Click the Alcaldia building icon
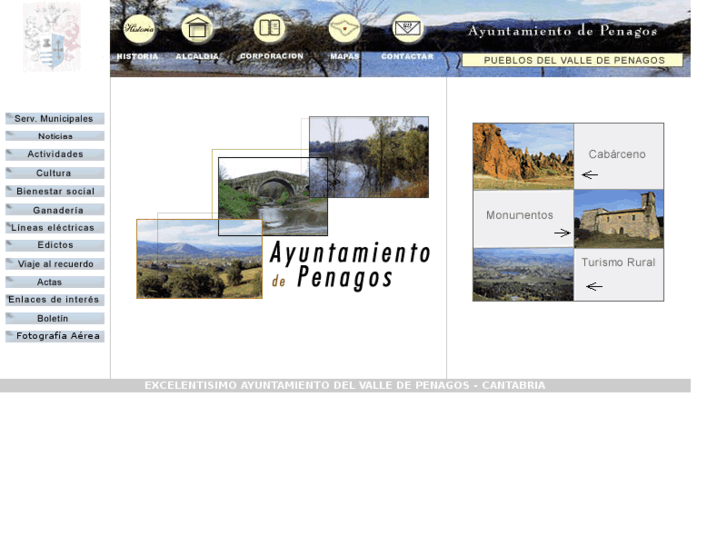 (197, 28)
